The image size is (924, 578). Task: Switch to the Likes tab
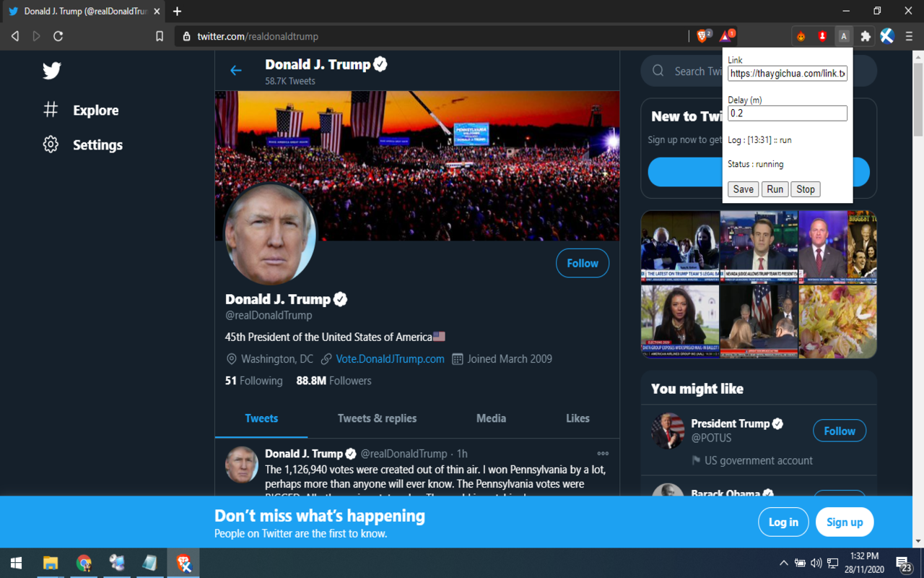tap(577, 418)
